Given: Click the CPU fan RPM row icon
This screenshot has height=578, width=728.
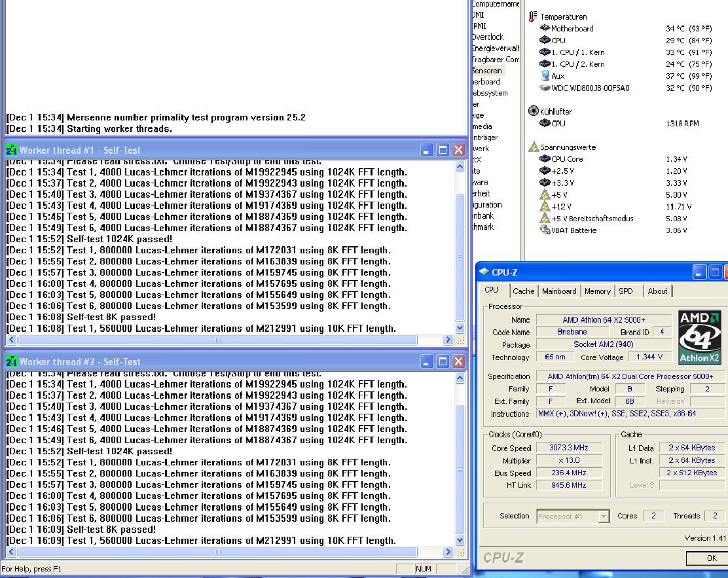Looking at the screenshot, I should 545,123.
